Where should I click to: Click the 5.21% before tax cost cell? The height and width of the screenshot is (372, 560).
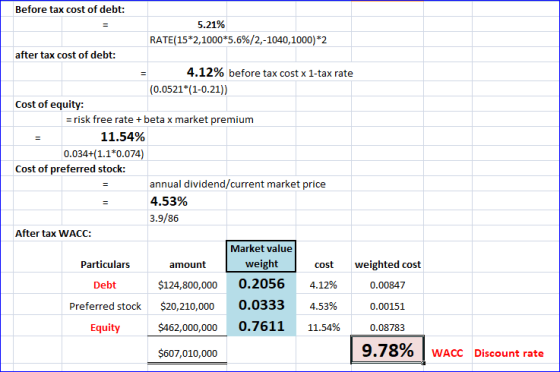pos(187,24)
